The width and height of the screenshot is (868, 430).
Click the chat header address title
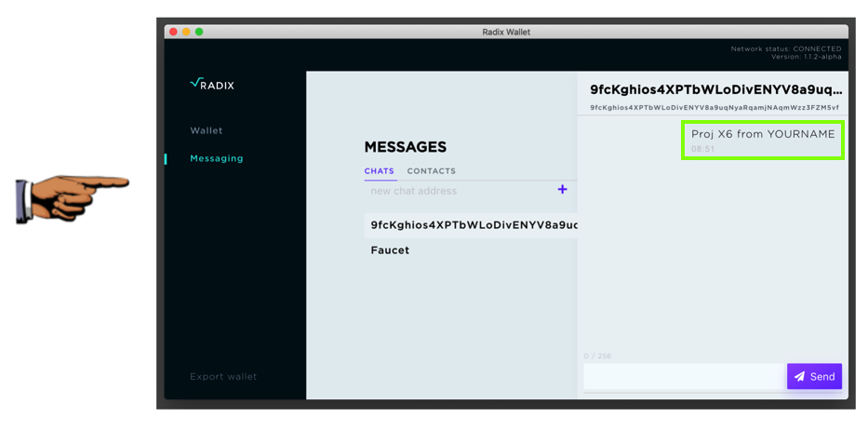(x=716, y=89)
